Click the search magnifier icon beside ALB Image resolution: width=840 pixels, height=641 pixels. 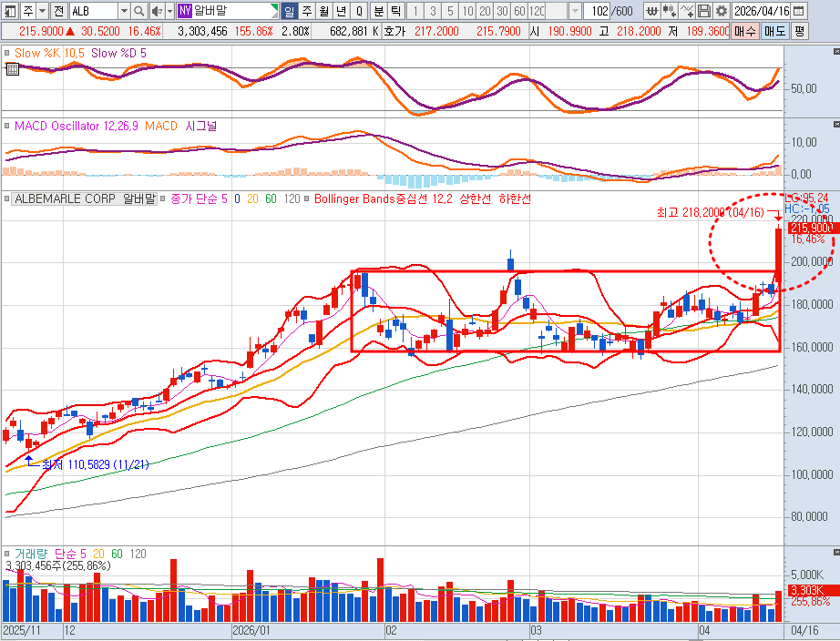[x=139, y=11]
